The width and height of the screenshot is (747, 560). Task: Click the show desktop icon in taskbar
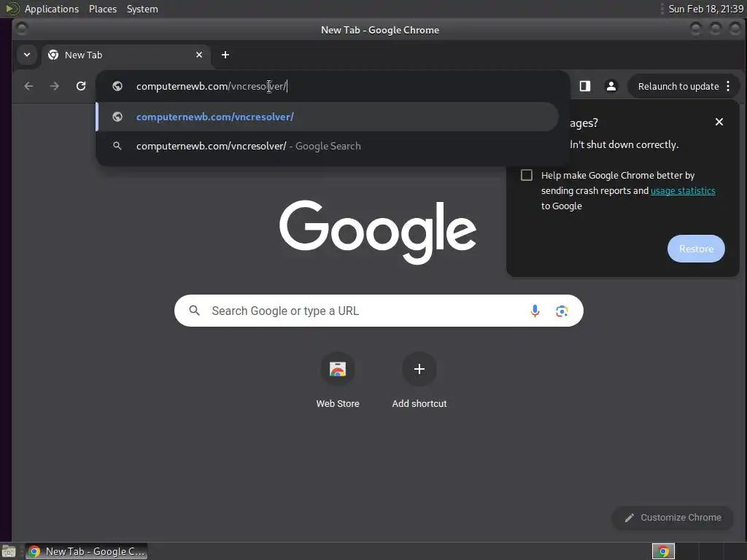(x=9, y=551)
